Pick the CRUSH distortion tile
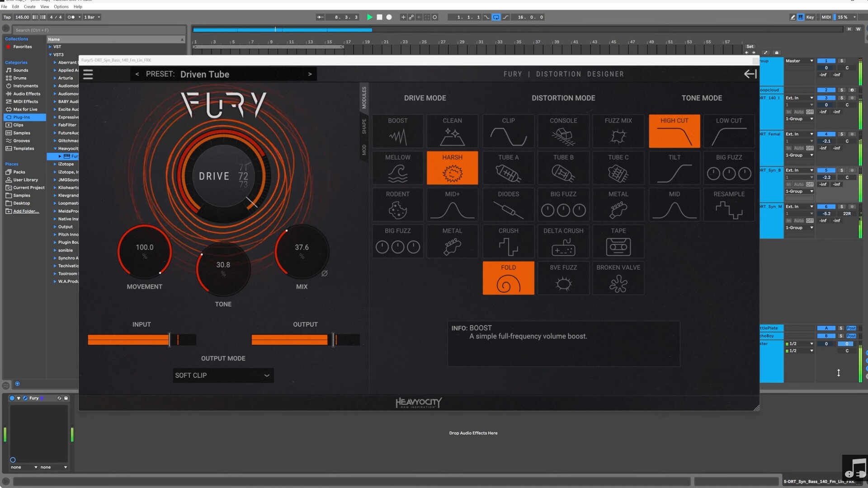 pos(508,241)
